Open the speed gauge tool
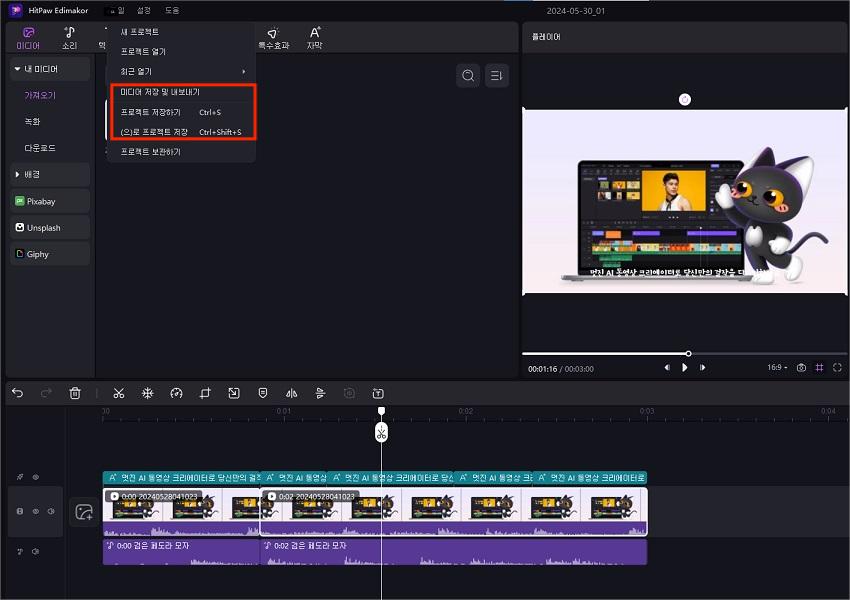The height and width of the screenshot is (600, 850). click(176, 393)
